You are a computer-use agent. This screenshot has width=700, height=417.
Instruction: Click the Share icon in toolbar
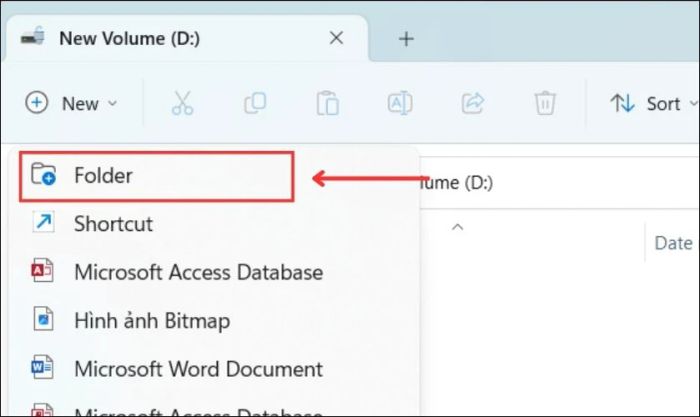pyautogui.click(x=473, y=104)
